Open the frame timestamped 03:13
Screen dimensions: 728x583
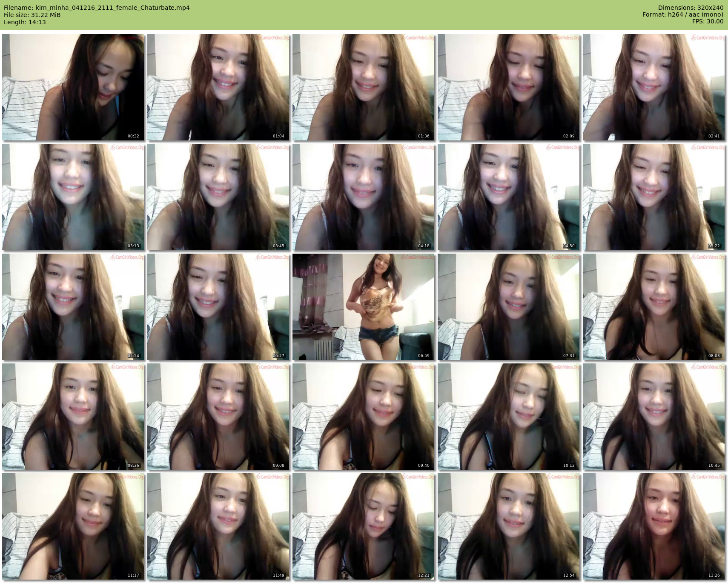73,197
